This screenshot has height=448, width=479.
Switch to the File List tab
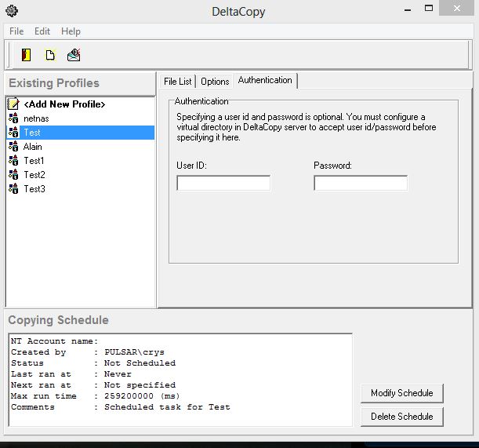pos(177,82)
